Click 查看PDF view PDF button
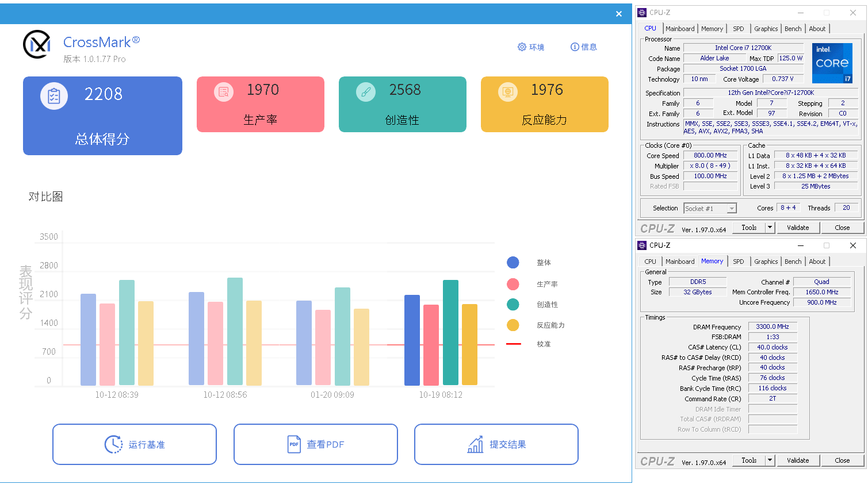The height and width of the screenshot is (488, 868). pos(316,444)
